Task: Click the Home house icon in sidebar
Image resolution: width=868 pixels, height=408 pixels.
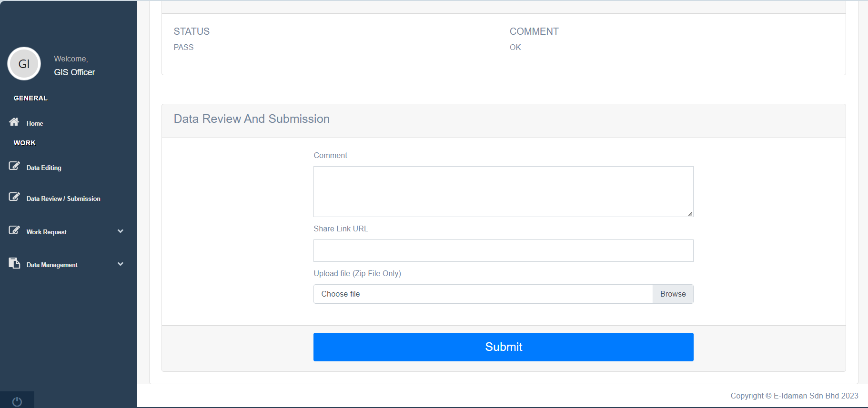Action: [x=14, y=122]
